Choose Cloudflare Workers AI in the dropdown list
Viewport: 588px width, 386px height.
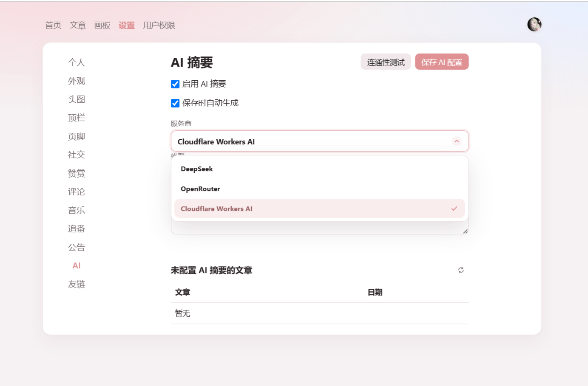(320, 208)
